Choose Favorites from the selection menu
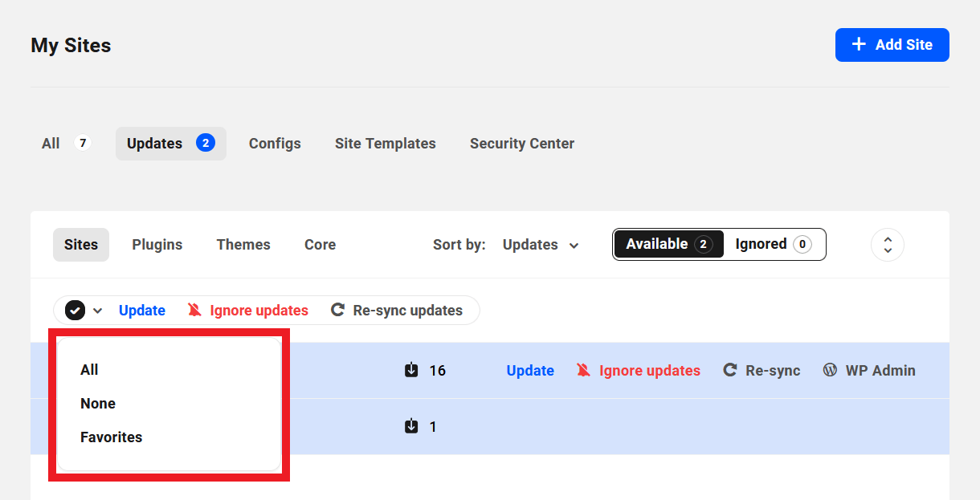The height and width of the screenshot is (500, 980). [x=112, y=437]
